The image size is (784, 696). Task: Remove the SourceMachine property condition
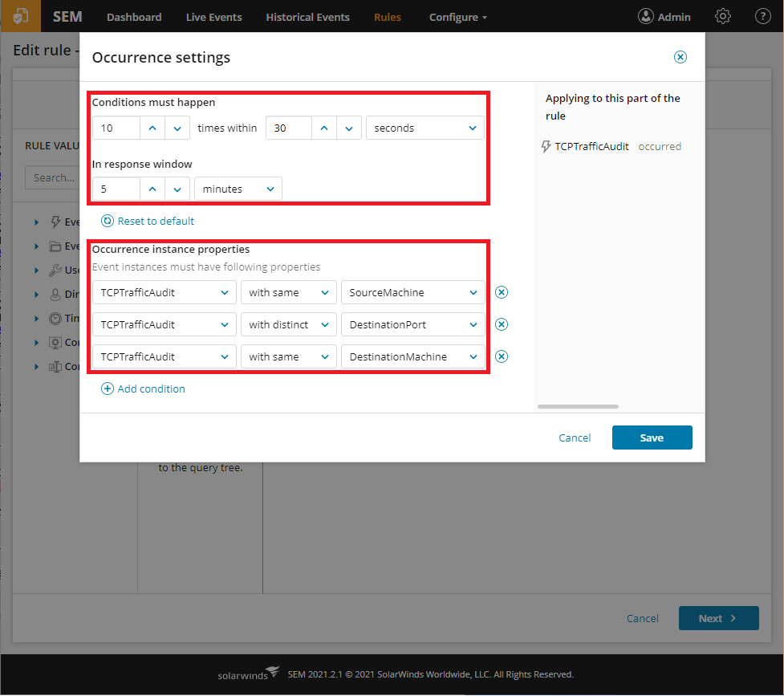pos(501,292)
